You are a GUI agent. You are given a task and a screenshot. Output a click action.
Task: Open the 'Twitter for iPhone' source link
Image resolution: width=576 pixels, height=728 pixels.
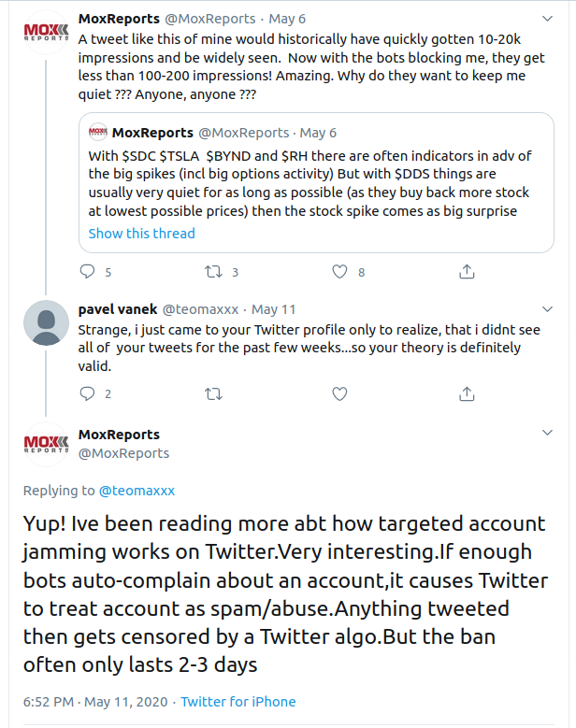238,702
